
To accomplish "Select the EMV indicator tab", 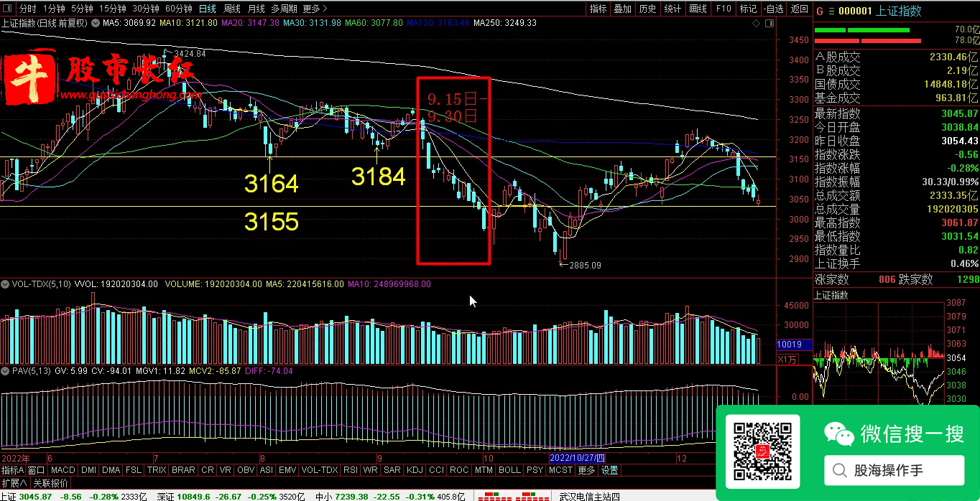I will [287, 470].
